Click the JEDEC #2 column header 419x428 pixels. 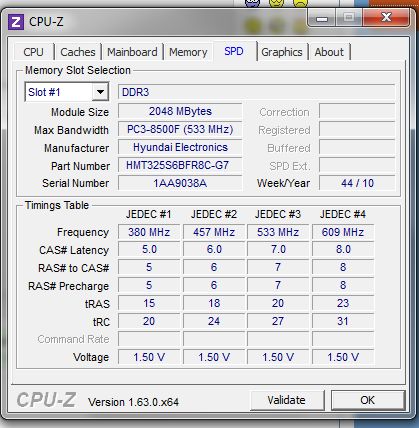(214, 214)
